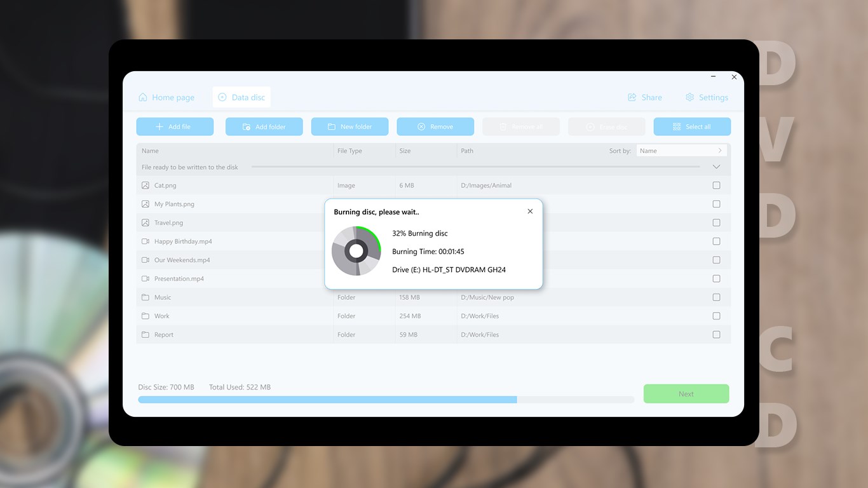The width and height of the screenshot is (868, 488).
Task: Open the Home page tab
Action: coord(166,97)
